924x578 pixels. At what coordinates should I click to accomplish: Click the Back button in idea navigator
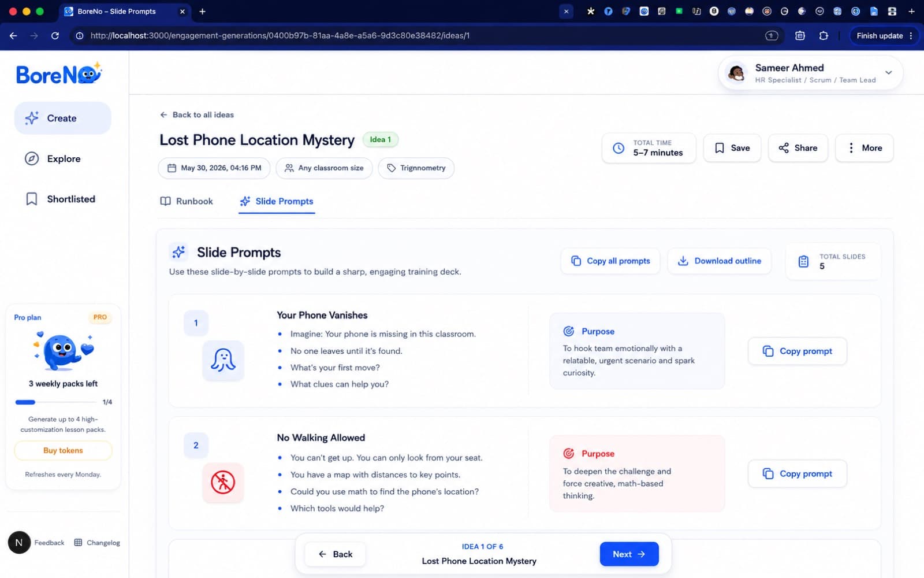click(x=335, y=554)
